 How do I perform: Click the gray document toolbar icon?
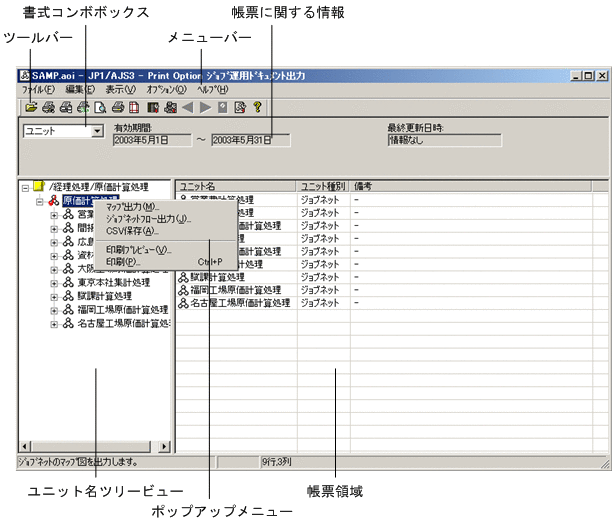[x=222, y=107]
